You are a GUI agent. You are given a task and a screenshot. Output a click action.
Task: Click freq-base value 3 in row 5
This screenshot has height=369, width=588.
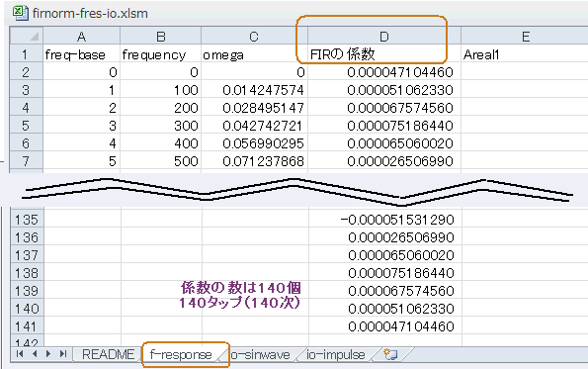click(x=81, y=126)
